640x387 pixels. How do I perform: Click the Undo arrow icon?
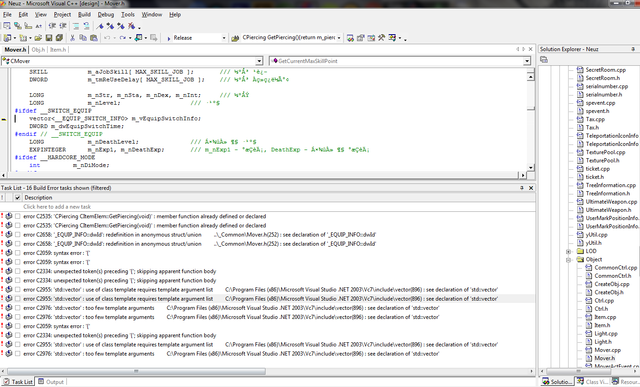[107, 38]
